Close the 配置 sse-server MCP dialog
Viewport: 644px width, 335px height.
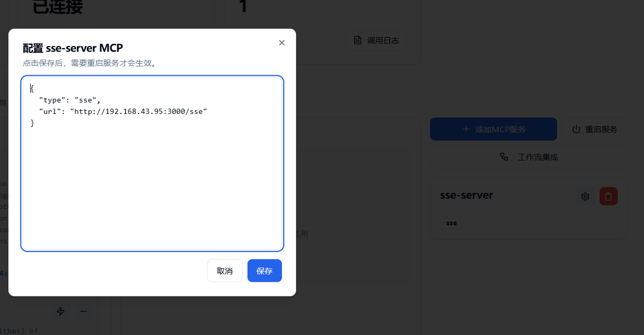pyautogui.click(x=282, y=43)
